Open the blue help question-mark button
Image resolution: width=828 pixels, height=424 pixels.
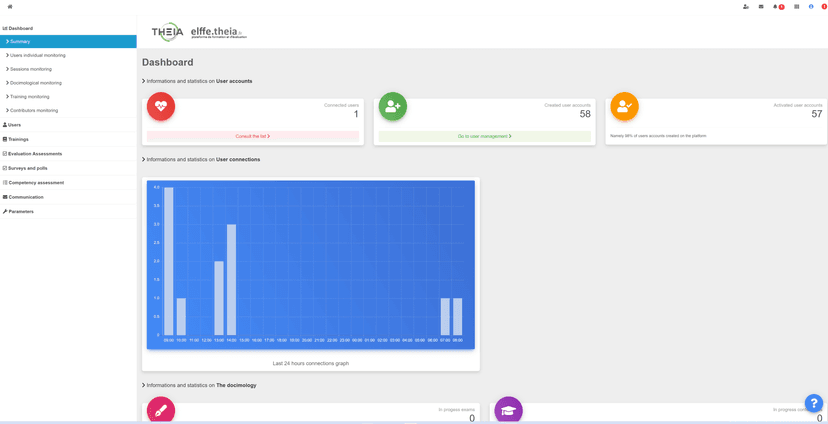[814, 403]
